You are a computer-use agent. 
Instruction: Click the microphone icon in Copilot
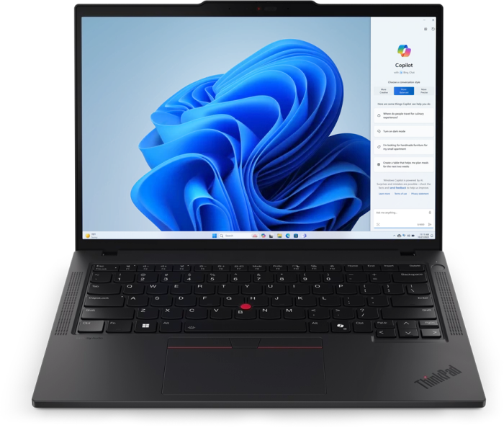[x=430, y=213]
